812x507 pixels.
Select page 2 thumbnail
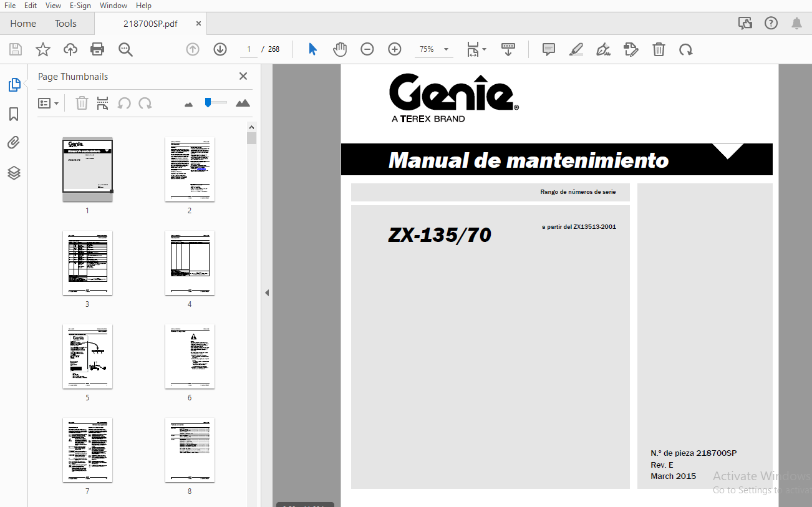point(190,170)
